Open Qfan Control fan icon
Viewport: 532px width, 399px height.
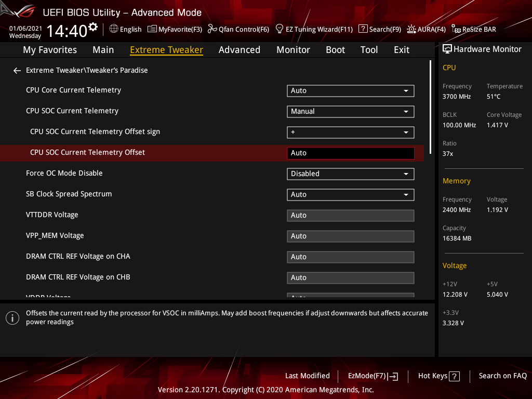point(212,29)
